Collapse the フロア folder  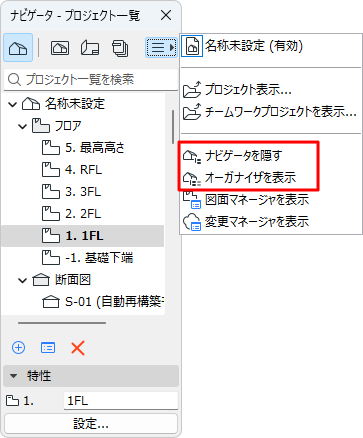click(x=22, y=126)
